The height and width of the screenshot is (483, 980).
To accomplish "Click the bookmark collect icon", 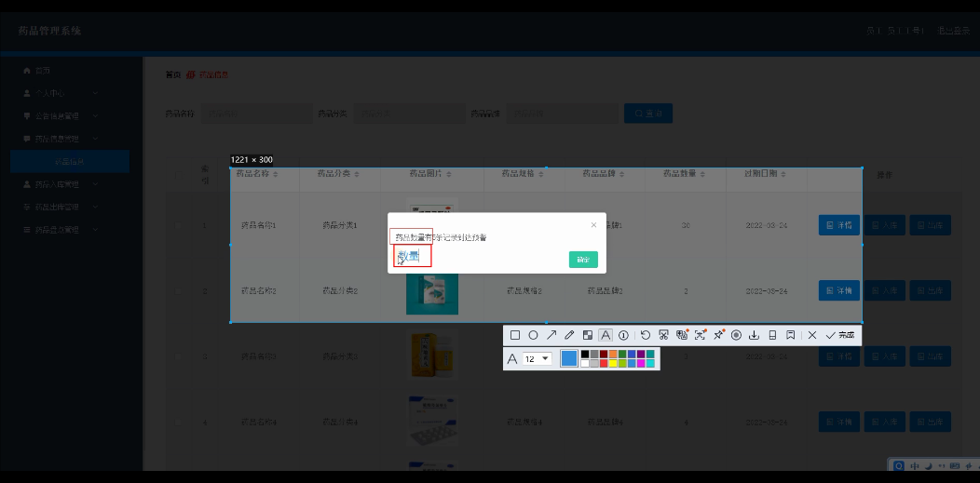I will pyautogui.click(x=791, y=335).
